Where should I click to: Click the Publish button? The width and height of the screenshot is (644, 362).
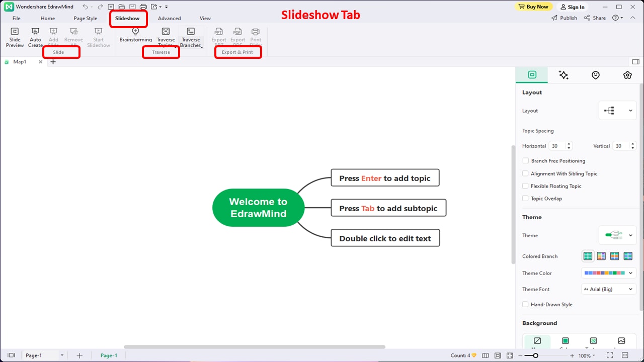click(x=565, y=18)
